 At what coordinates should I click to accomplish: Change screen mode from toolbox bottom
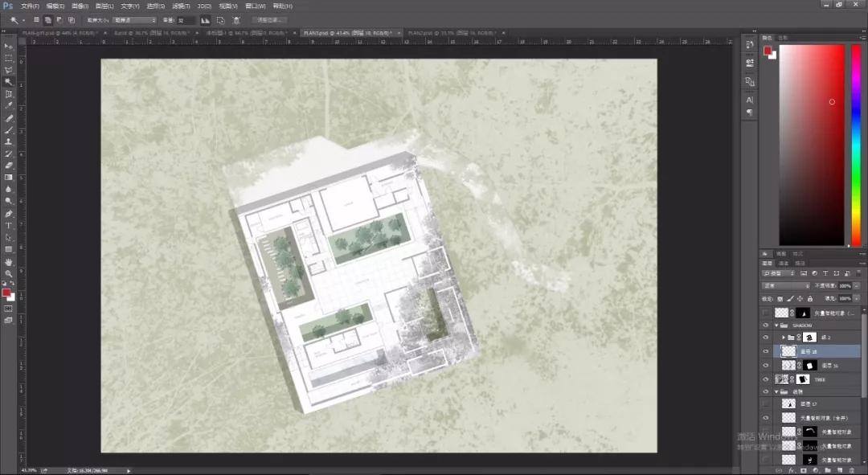click(x=8, y=320)
